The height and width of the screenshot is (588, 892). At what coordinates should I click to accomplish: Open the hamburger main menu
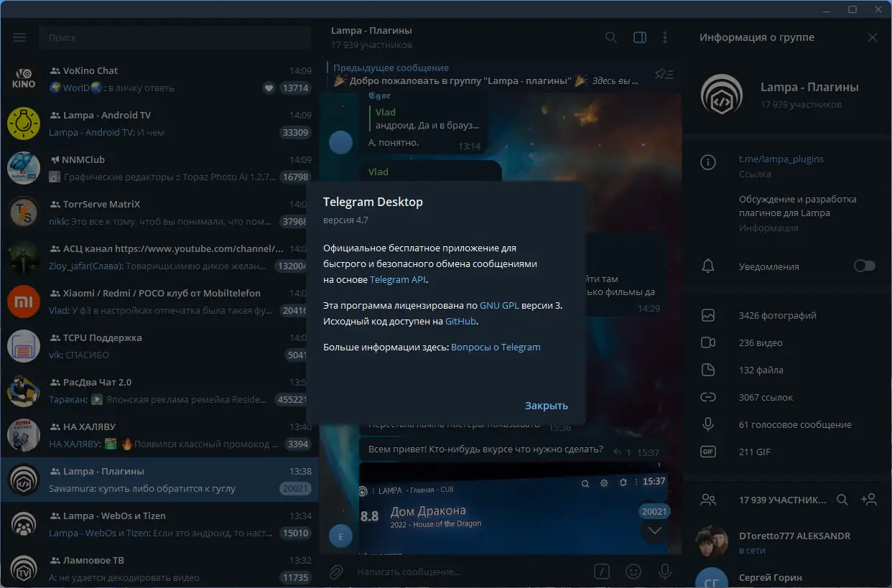(x=19, y=37)
